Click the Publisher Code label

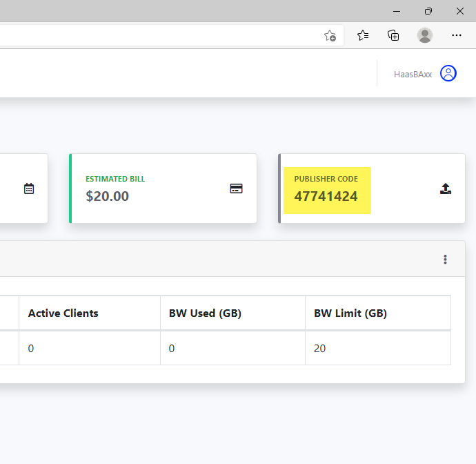tap(326, 179)
